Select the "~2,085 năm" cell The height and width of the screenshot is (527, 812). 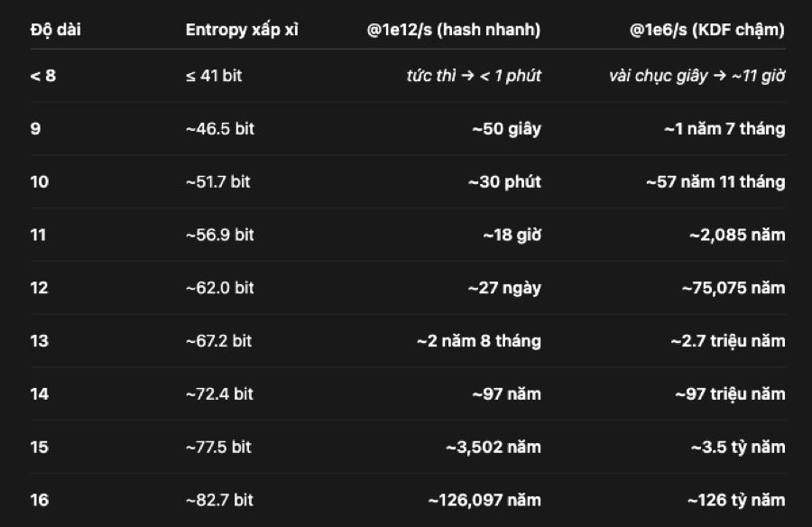click(737, 236)
